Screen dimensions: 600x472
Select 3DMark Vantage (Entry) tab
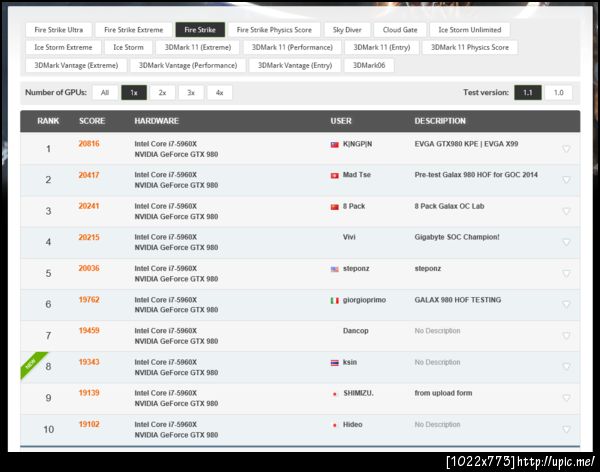pos(295,65)
